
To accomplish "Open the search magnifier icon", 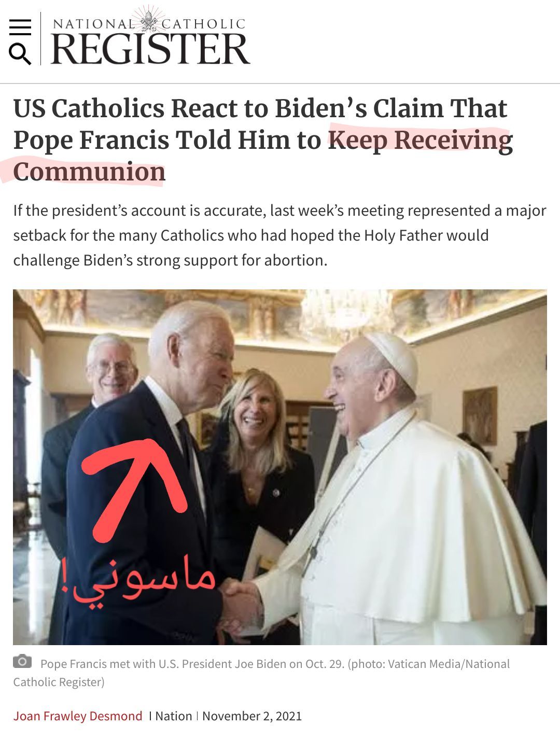I will click(x=20, y=54).
